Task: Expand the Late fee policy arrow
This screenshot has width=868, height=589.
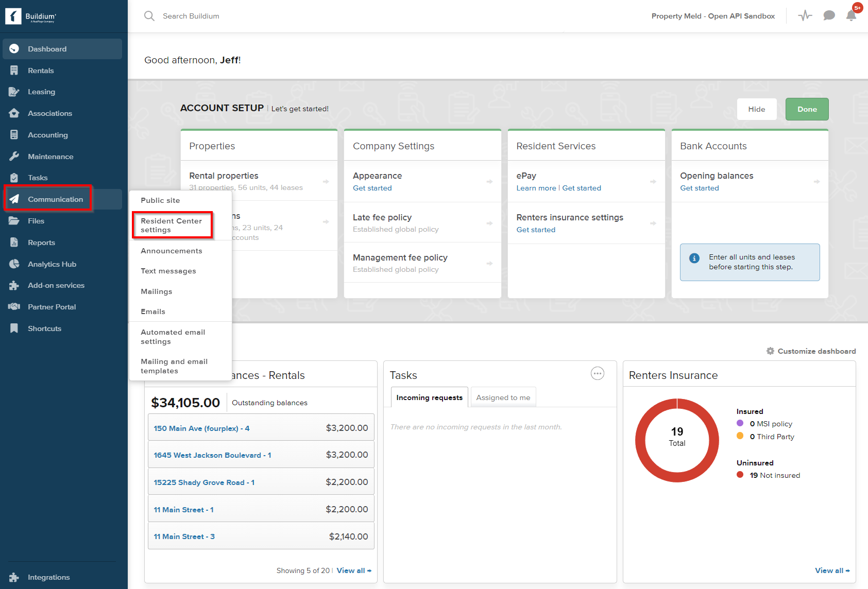Action: point(489,223)
